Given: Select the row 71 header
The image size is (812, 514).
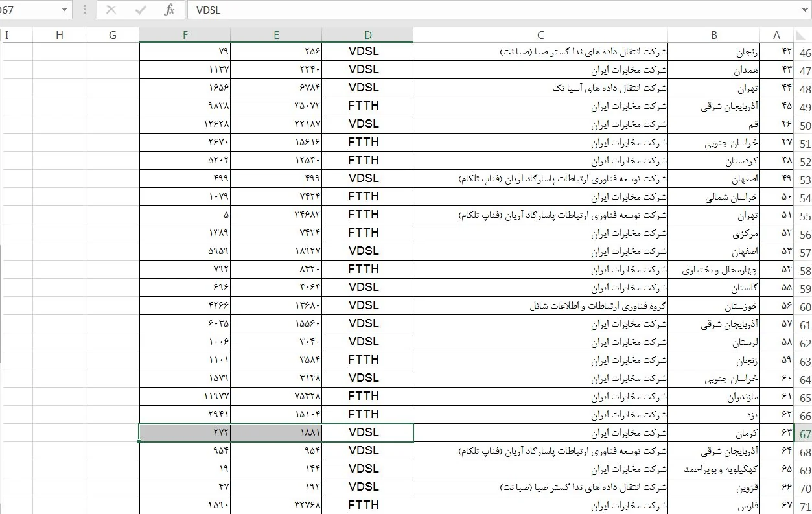Looking at the screenshot, I should 805,506.
